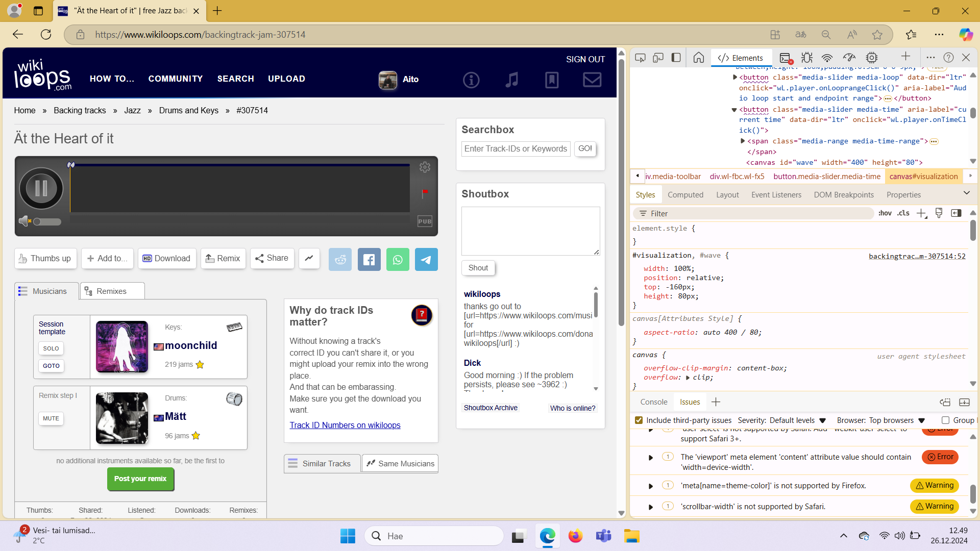Share track on Facebook

[x=369, y=259]
